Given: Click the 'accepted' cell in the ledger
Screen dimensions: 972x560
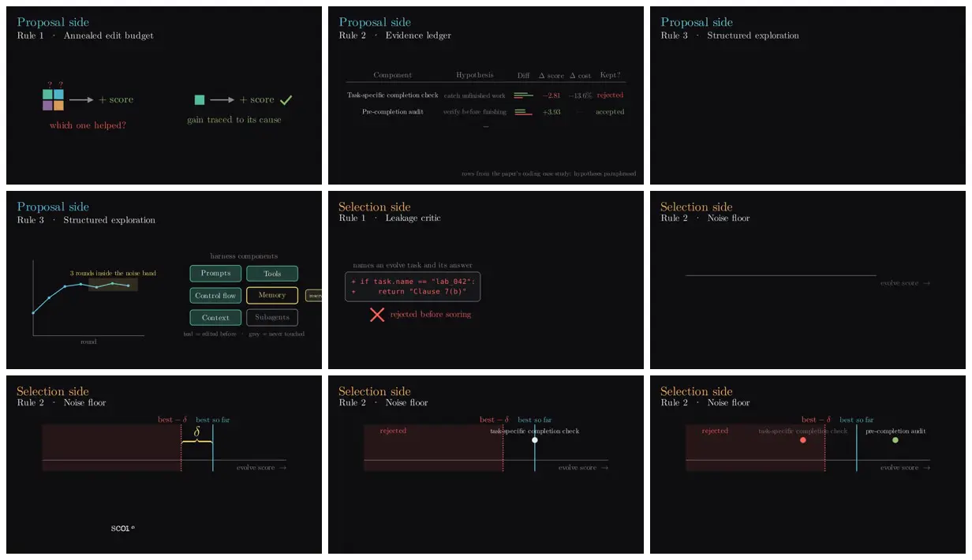Looking at the screenshot, I should point(610,112).
